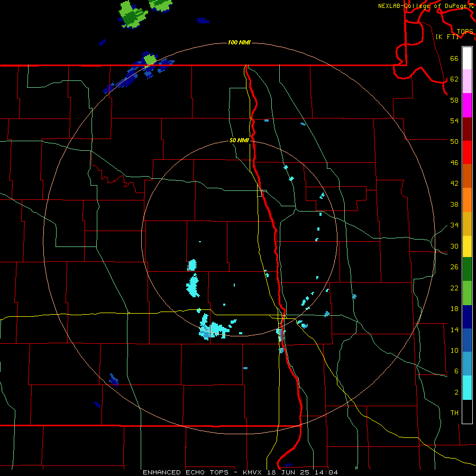Click the black TH legend swatch

(467, 411)
